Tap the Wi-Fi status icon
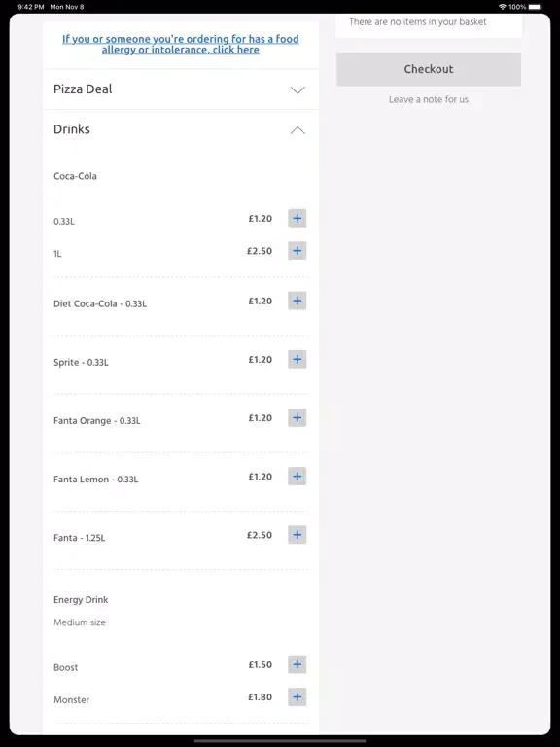Screen dimensions: 560x747 (x=503, y=7)
